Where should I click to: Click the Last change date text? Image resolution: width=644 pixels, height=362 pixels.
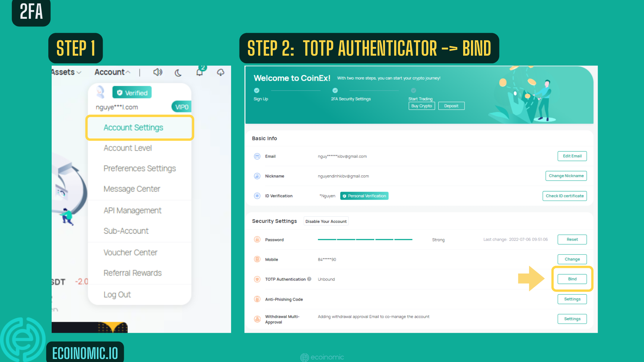point(515,239)
